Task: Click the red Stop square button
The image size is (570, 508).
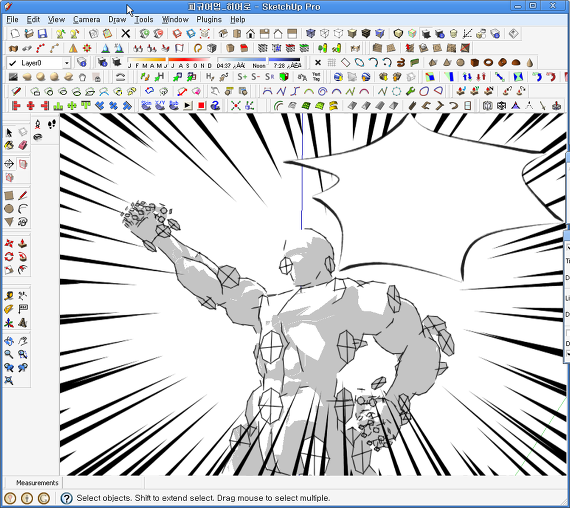Action: tap(201, 106)
